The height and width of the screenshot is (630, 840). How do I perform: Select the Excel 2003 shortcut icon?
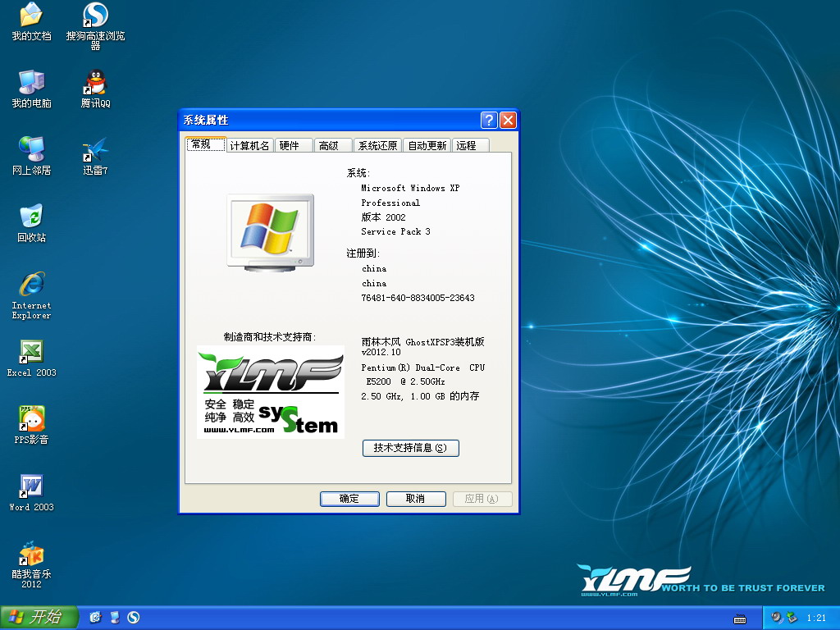coord(31,352)
